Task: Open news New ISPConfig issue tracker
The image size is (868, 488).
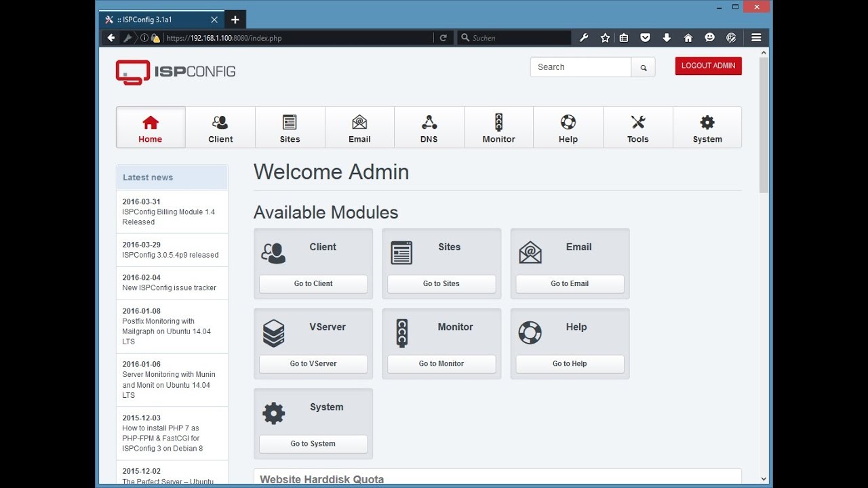Action: point(170,287)
